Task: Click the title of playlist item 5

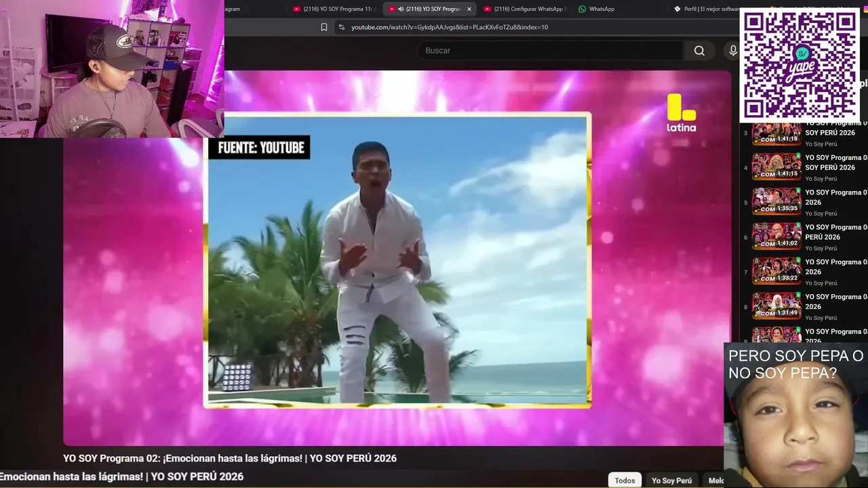Action: (x=836, y=197)
